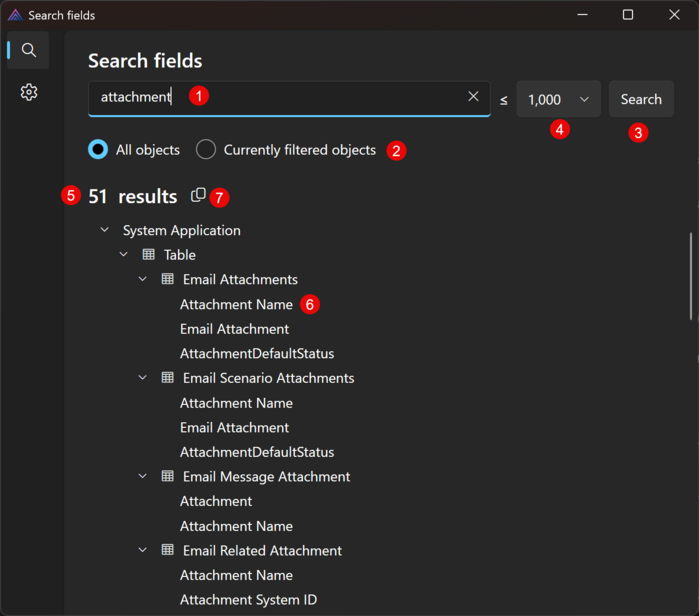Click the Email Related Attachment table icon
This screenshot has height=616, width=699.
point(167,551)
